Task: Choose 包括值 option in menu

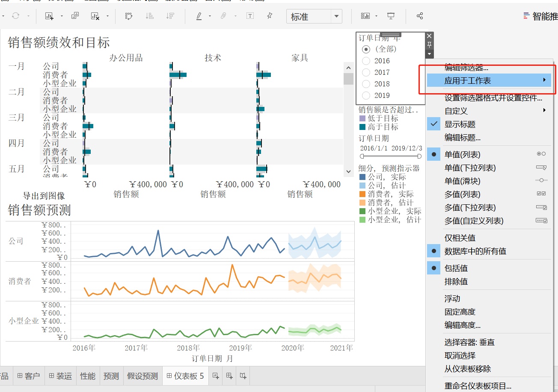Action: pyautogui.click(x=489, y=268)
